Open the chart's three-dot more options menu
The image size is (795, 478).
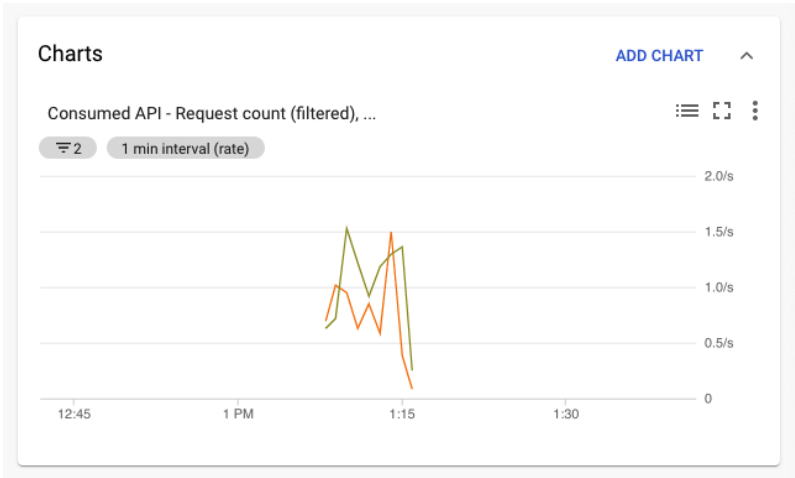[755, 111]
